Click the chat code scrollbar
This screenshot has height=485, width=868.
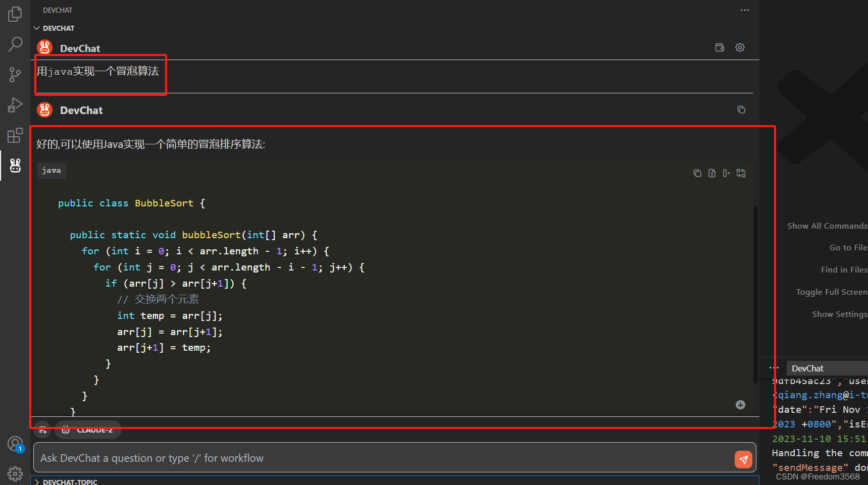[x=755, y=295]
